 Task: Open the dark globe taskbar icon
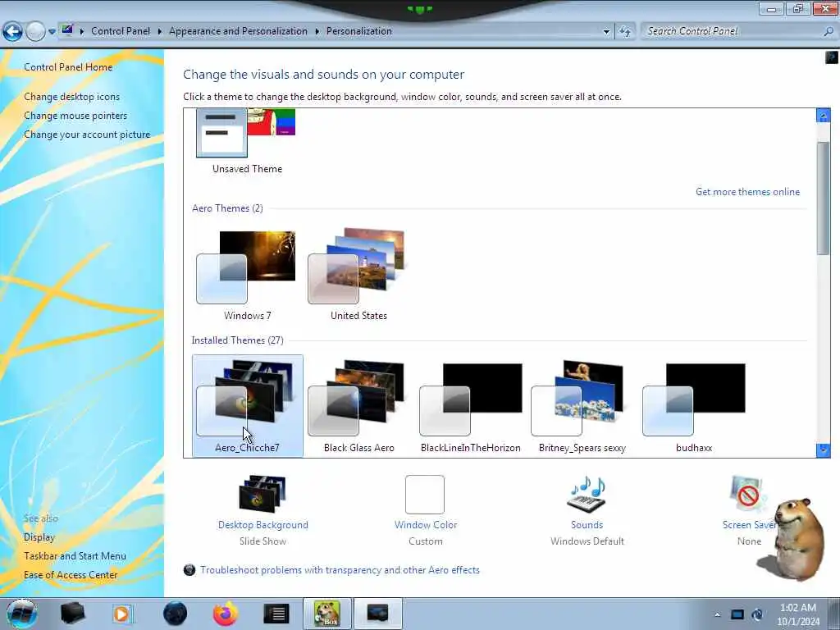(x=176, y=614)
